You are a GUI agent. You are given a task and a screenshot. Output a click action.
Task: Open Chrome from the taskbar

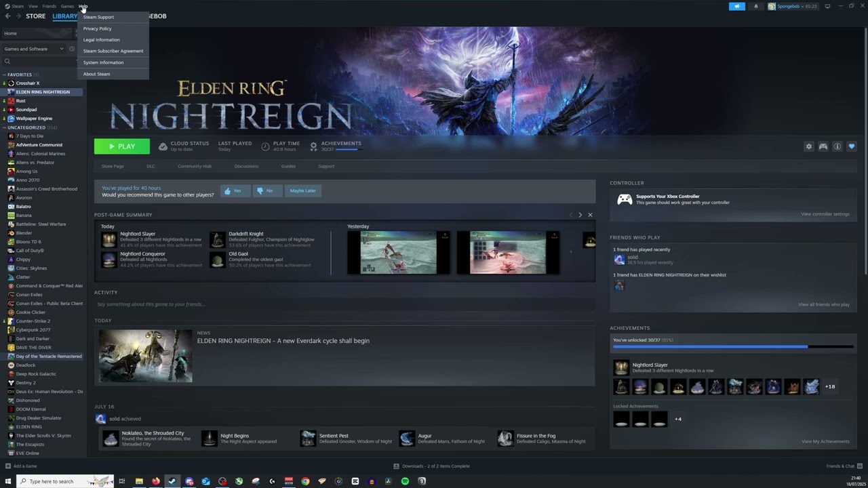tap(305, 481)
